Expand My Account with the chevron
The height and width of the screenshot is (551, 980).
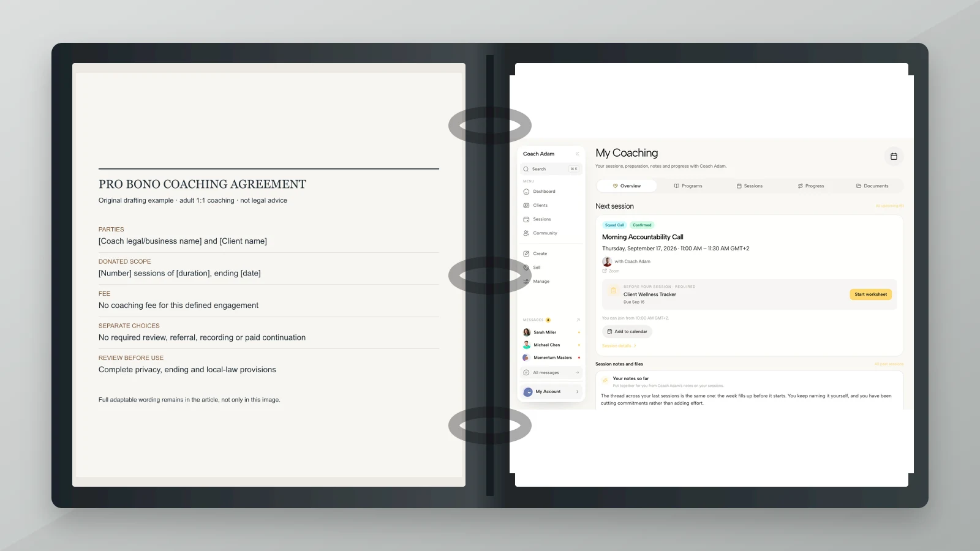point(577,392)
